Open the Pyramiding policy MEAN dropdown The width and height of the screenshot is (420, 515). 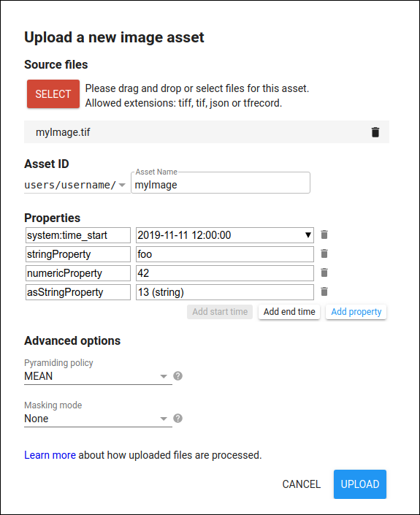click(x=98, y=376)
